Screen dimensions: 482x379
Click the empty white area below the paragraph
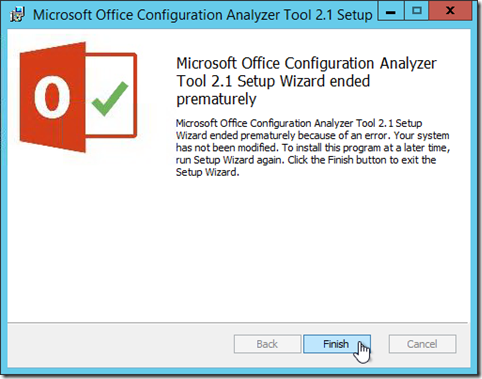[x=238, y=250]
